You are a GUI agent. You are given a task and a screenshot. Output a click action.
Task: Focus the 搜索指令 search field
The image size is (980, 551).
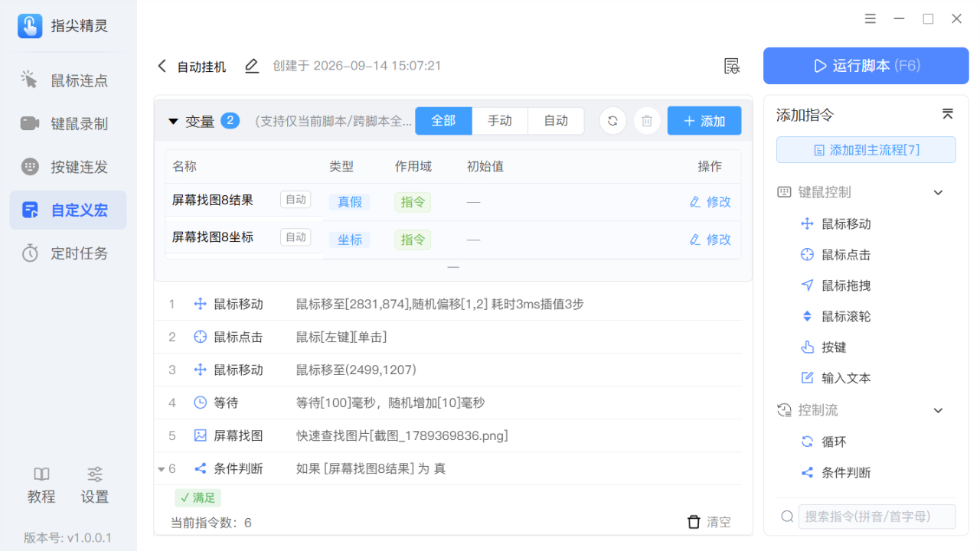[877, 517]
